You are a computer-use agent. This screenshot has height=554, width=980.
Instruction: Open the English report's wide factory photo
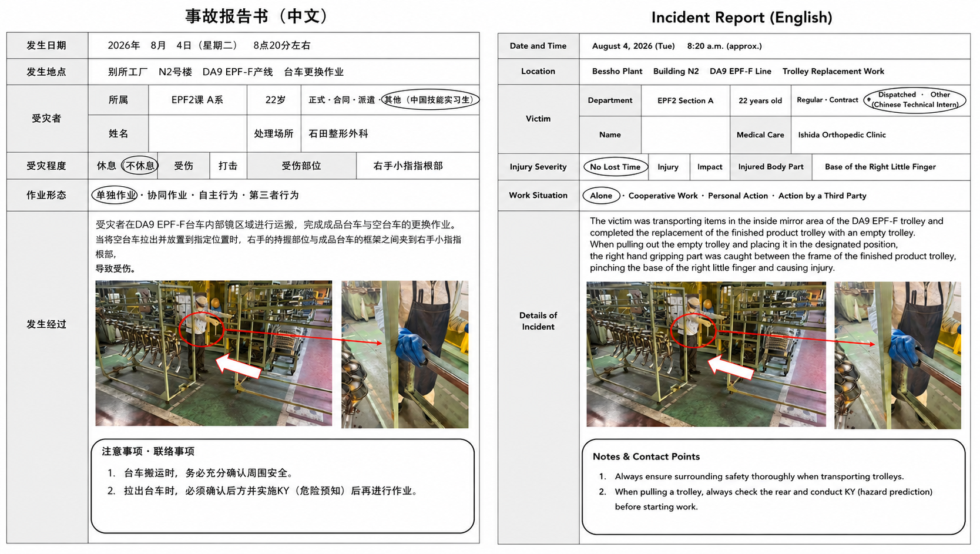706,354
